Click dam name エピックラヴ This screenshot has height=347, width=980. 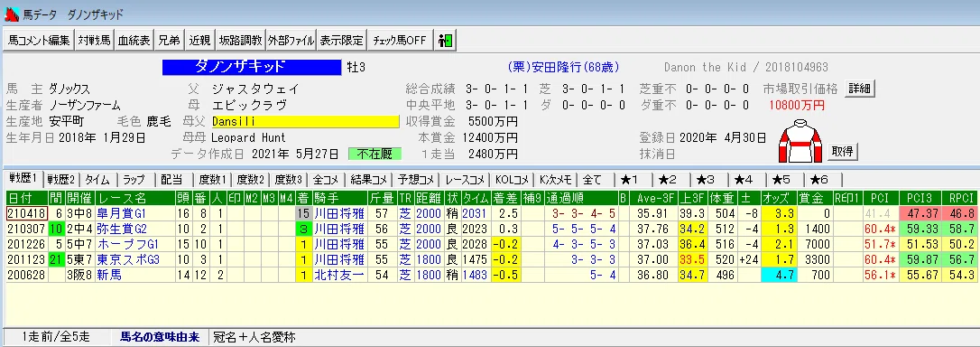(249, 105)
